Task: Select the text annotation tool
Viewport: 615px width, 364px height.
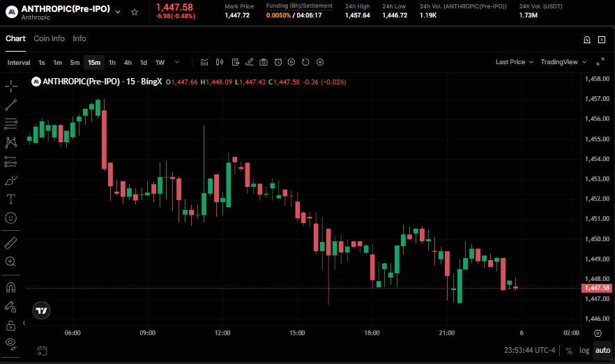Action: (10, 199)
